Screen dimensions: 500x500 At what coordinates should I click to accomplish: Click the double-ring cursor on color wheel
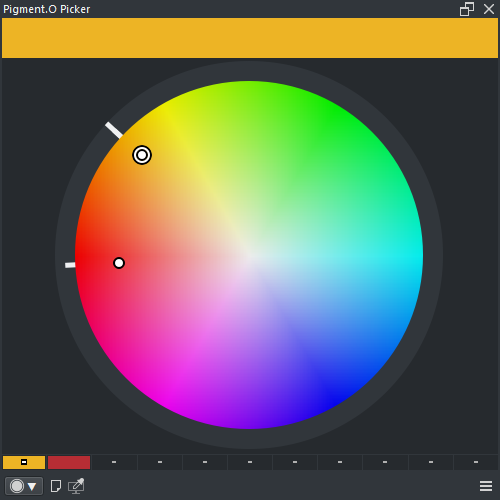click(x=142, y=155)
